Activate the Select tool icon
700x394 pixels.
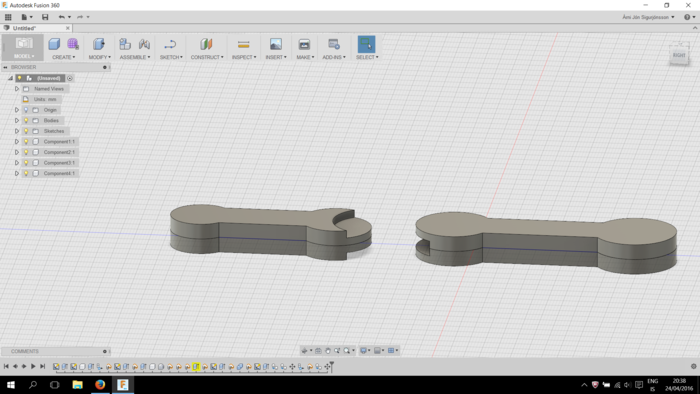click(367, 44)
